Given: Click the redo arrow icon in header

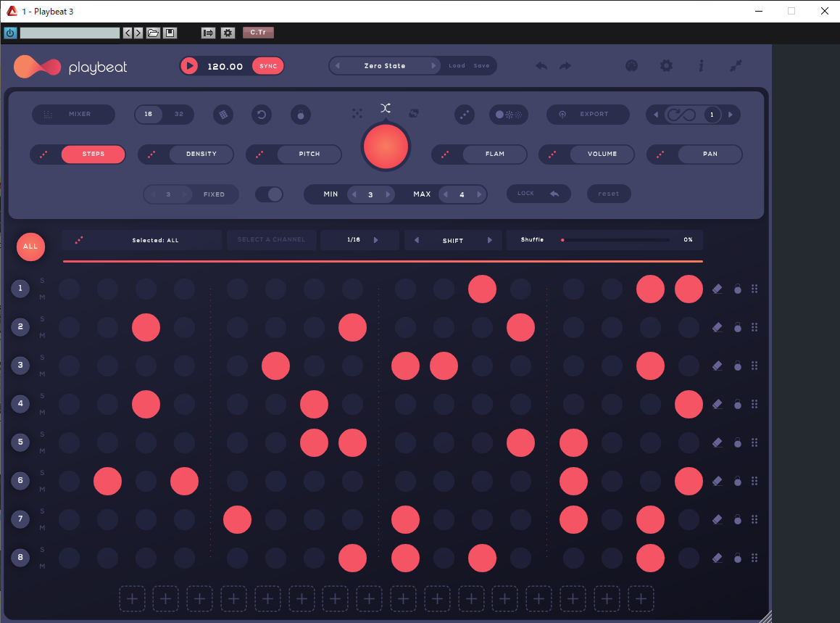Looking at the screenshot, I should click(x=565, y=66).
